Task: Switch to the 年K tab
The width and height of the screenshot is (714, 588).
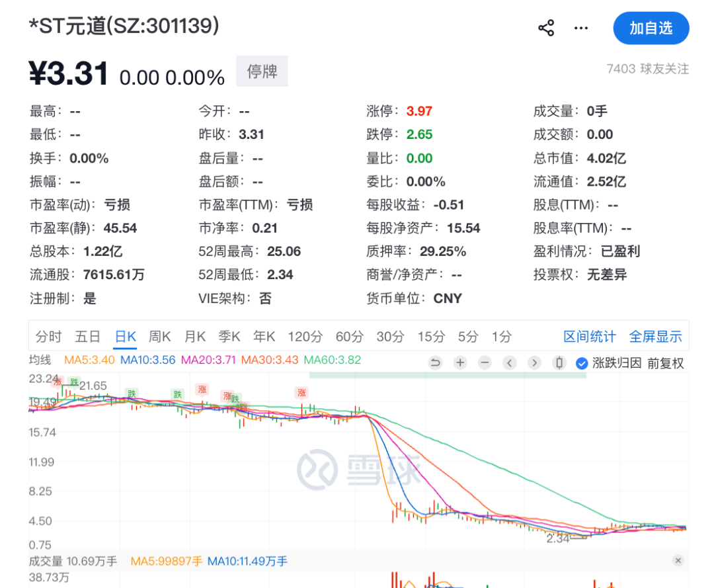Action: coord(264,337)
